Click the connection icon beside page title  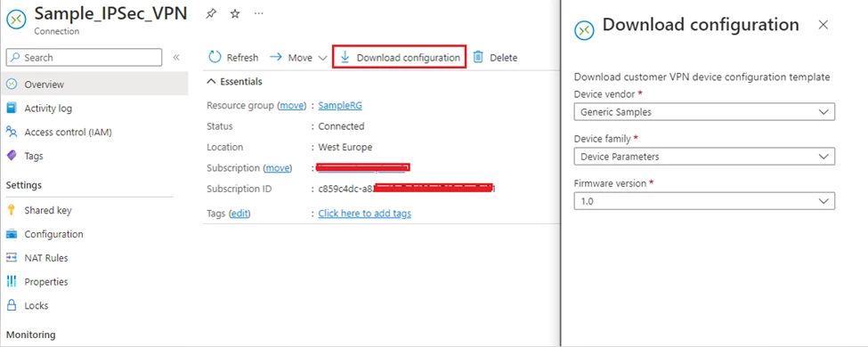[x=16, y=19]
